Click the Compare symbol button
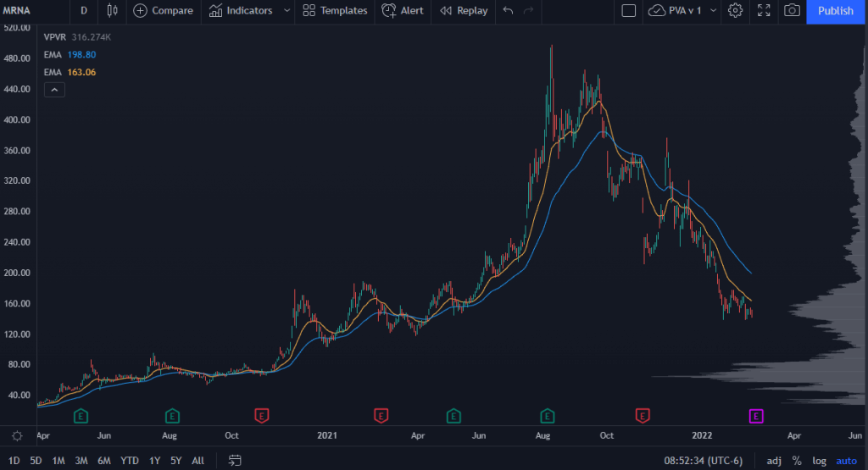Screen dimensions: 868x470 click(164, 10)
